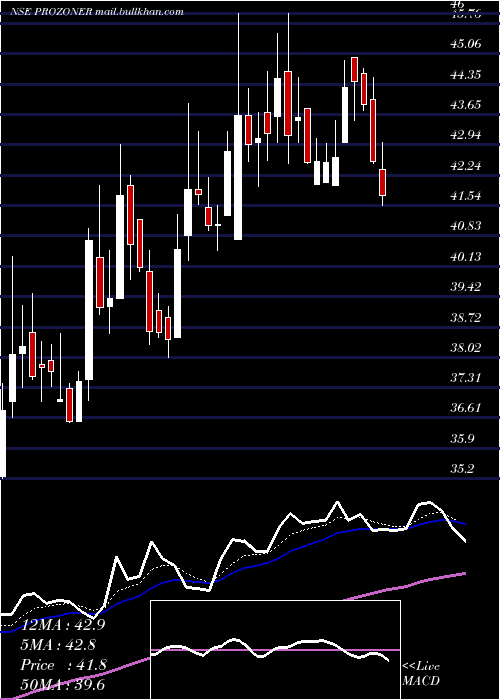Select the 45.06 price axis label
This screenshot has height=700, width=500.
(x=466, y=44)
